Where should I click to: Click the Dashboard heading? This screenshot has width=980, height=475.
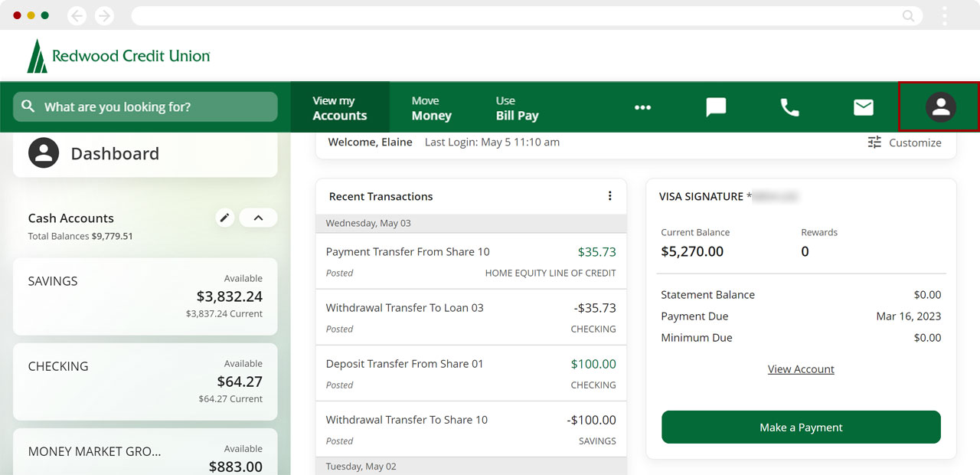[x=115, y=153]
